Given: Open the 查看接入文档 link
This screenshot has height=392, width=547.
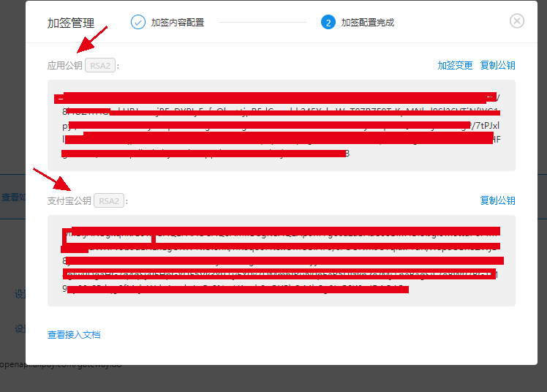Looking at the screenshot, I should click(x=74, y=335).
